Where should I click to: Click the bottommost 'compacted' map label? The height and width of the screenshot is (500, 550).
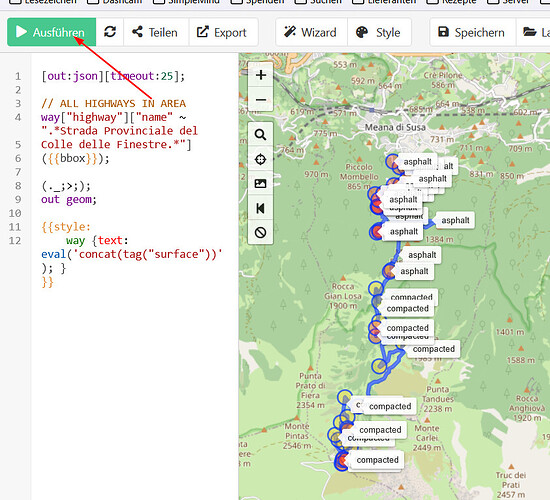coord(377,460)
